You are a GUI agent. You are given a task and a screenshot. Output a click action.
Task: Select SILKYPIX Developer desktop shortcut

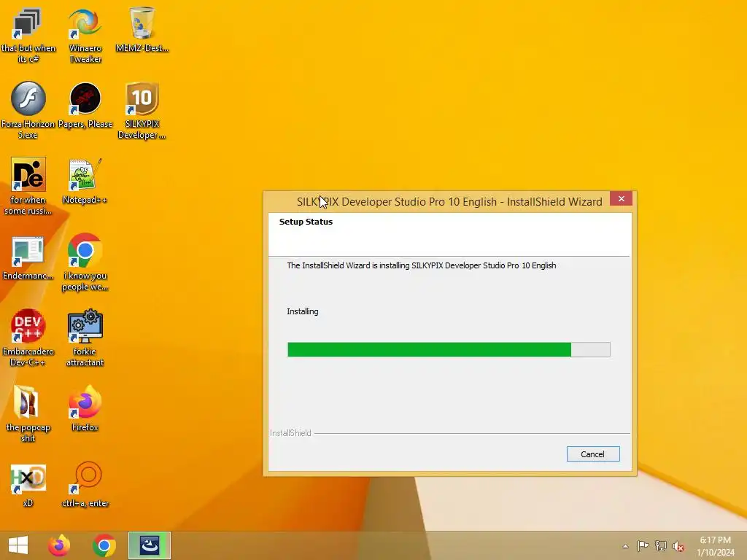(142, 111)
